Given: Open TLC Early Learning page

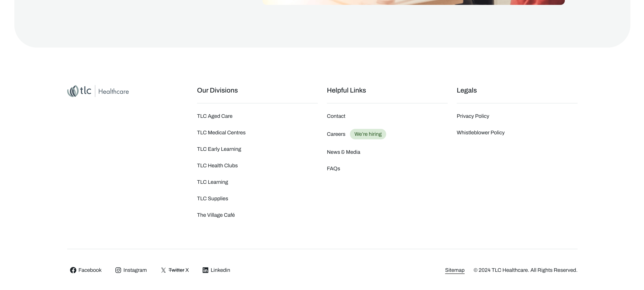Looking at the screenshot, I should [x=219, y=149].
